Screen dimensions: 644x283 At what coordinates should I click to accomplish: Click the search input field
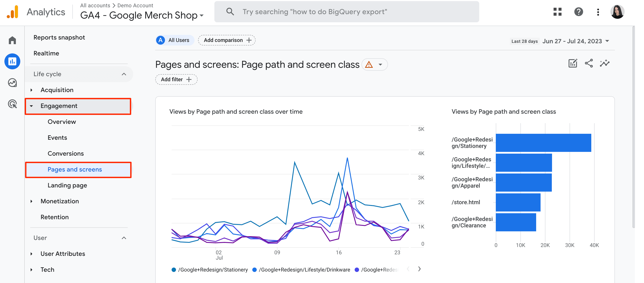pyautogui.click(x=346, y=12)
